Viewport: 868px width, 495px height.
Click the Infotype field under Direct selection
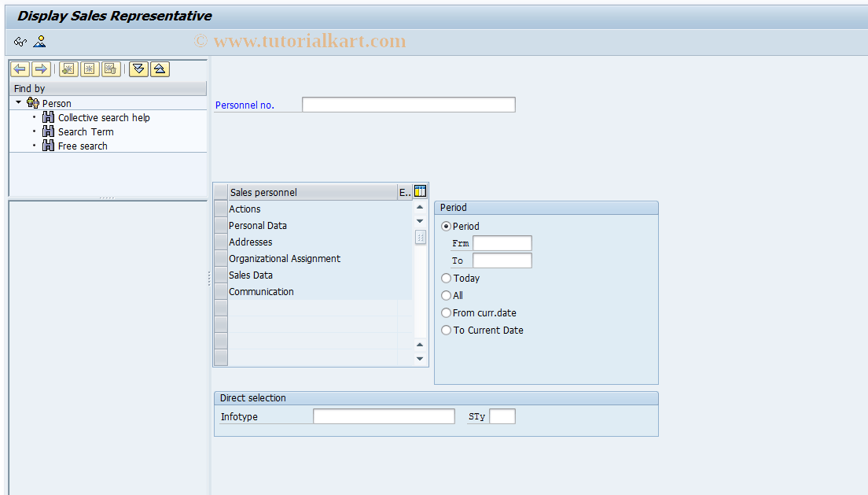(x=384, y=416)
